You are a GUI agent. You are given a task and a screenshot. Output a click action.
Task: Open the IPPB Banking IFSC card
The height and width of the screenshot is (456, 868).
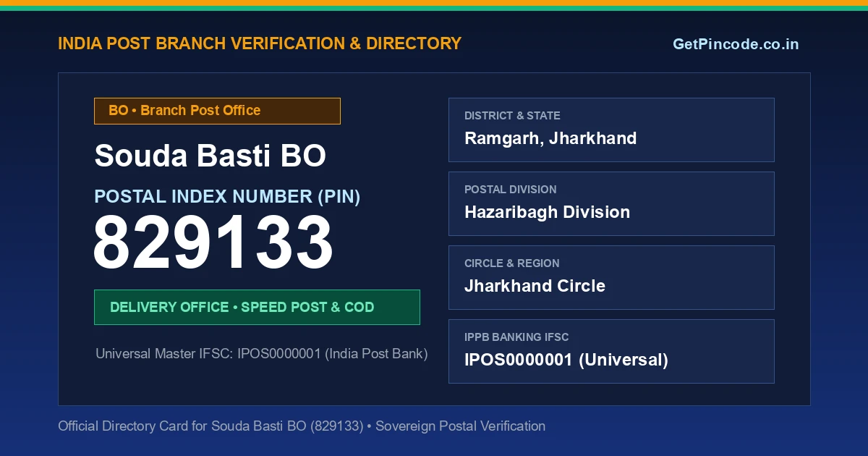coord(611,351)
